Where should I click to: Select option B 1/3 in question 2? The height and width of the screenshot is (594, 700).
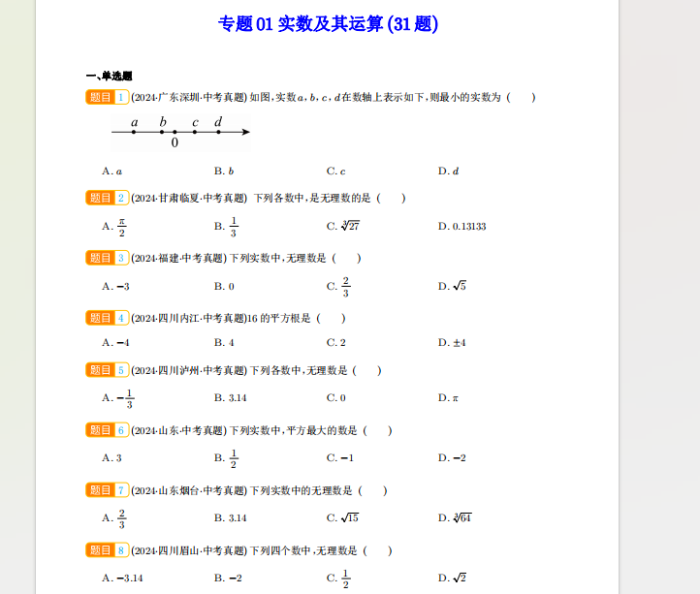coord(226,227)
